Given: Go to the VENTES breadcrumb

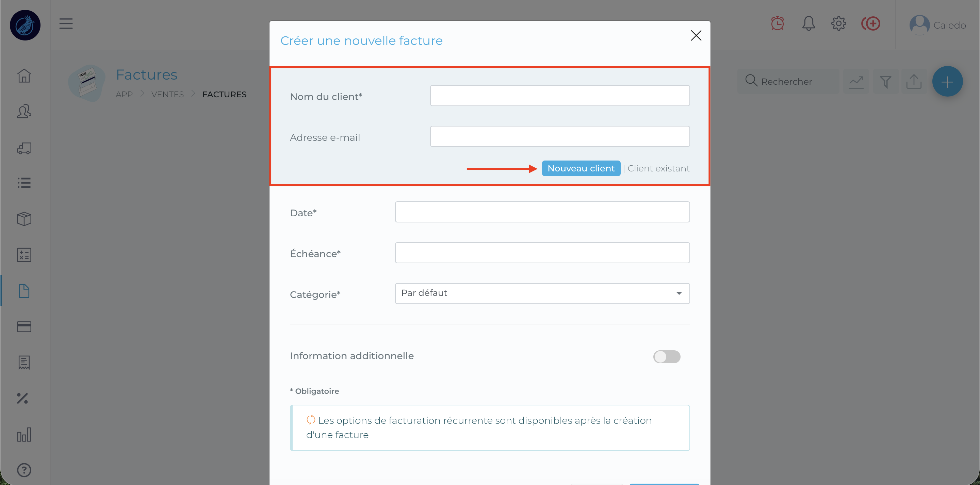Looking at the screenshot, I should tap(167, 94).
